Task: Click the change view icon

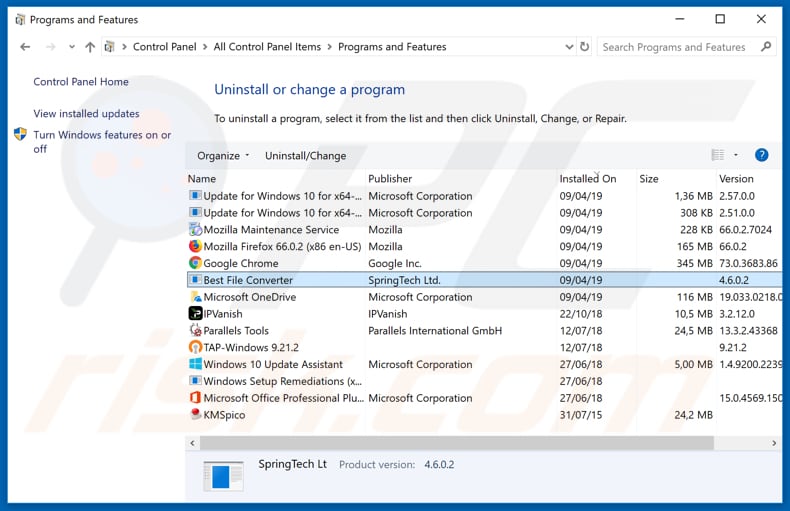Action: pyautogui.click(x=717, y=155)
